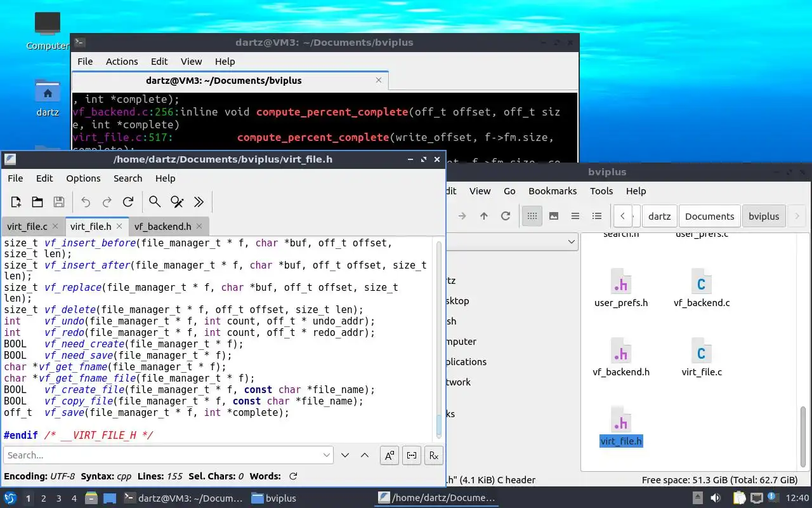Go forward in file manager navigation
The image size is (812, 508).
click(462, 216)
